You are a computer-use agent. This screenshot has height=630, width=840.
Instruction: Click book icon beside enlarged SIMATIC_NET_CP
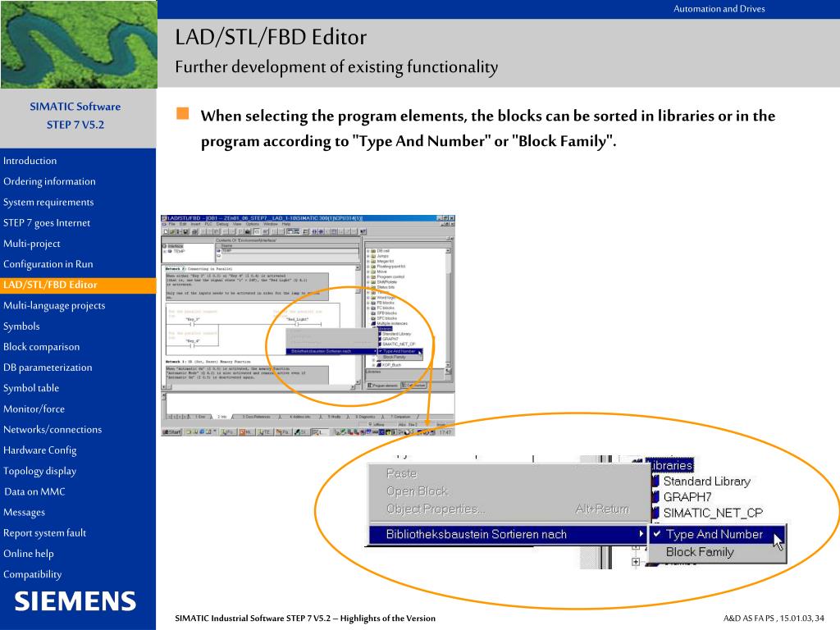pos(655,514)
